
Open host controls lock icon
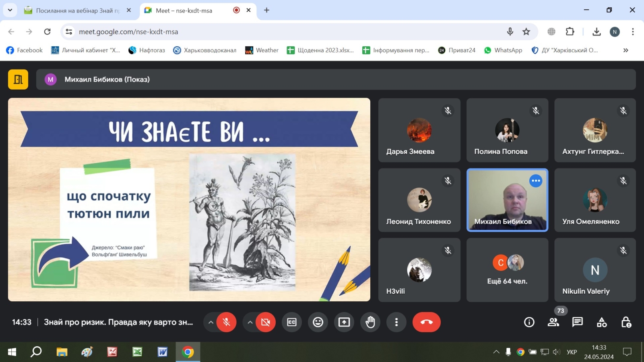[626, 322]
